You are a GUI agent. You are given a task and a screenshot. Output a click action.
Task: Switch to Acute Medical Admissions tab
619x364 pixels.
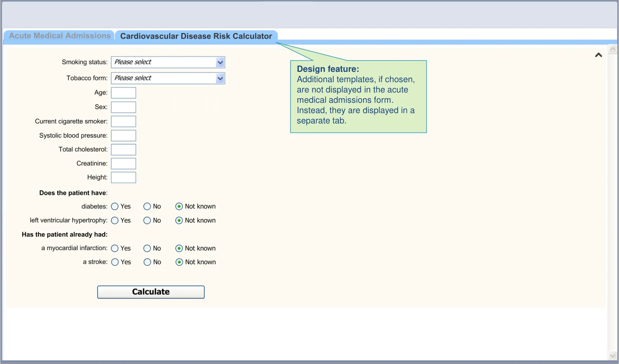(x=59, y=36)
